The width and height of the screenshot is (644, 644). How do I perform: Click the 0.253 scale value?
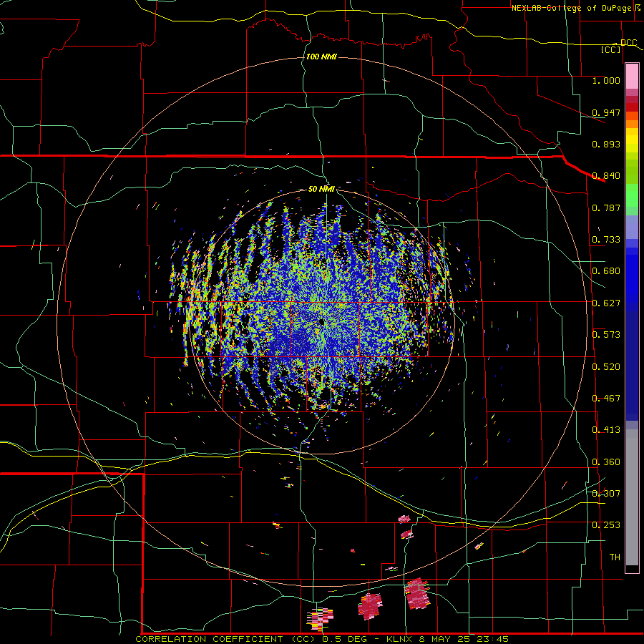coord(606,525)
